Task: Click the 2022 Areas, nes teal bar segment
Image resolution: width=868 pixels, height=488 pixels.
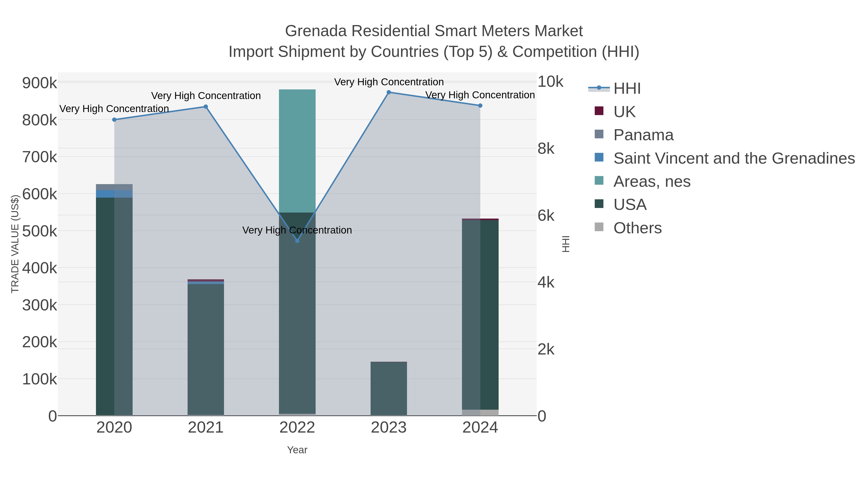Action: pos(297,151)
